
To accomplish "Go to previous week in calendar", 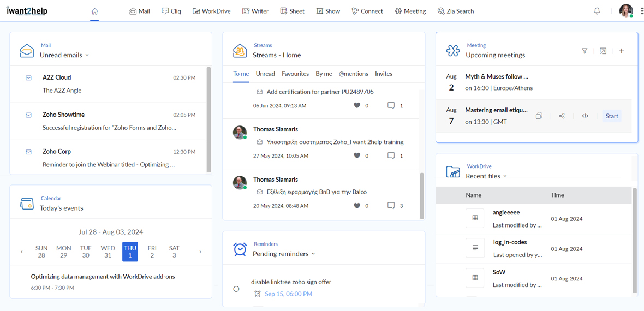I will [22, 252].
